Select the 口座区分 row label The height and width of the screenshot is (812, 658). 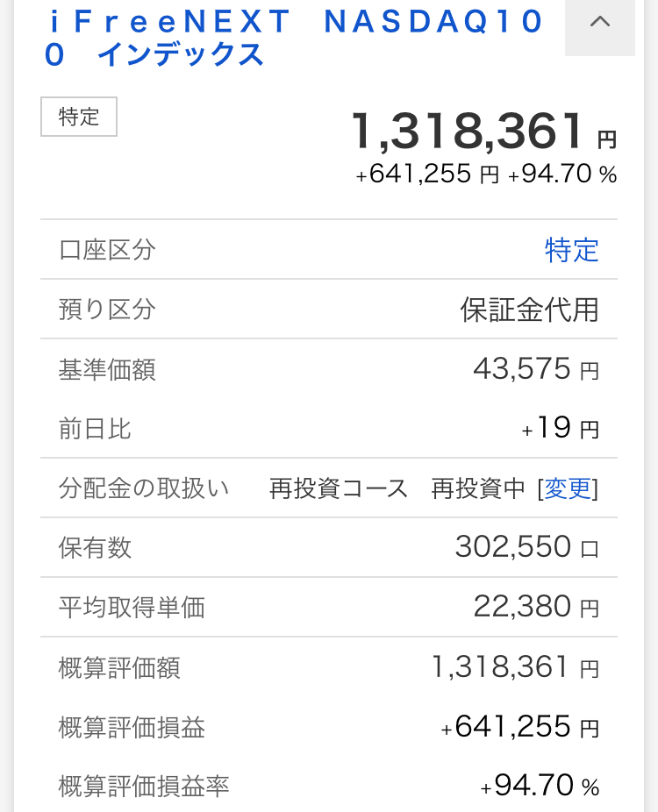[x=107, y=251]
